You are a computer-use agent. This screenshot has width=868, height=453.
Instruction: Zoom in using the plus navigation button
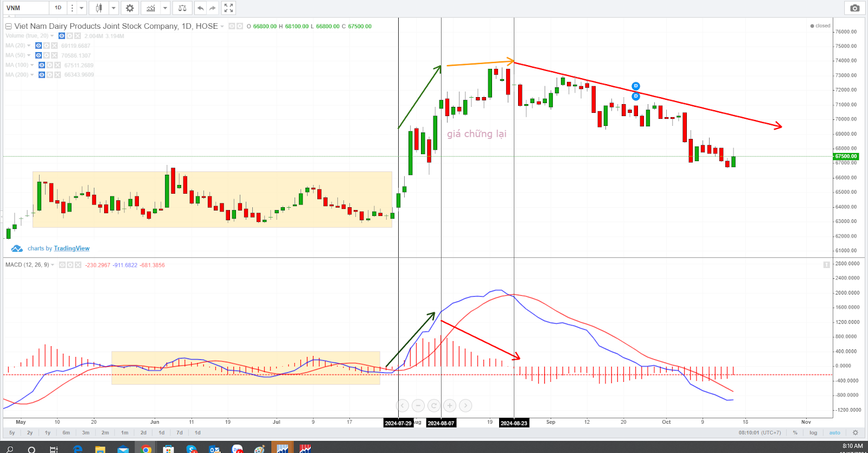(450, 405)
